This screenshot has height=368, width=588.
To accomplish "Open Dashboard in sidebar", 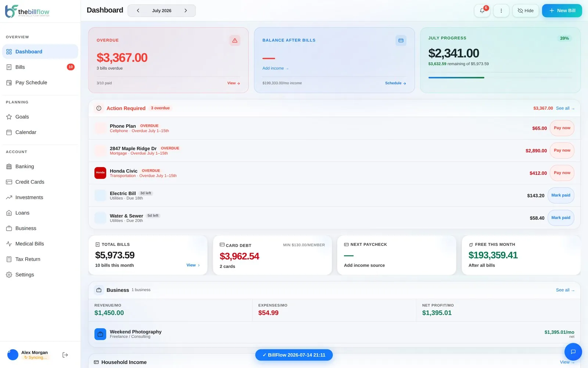I will [40, 52].
